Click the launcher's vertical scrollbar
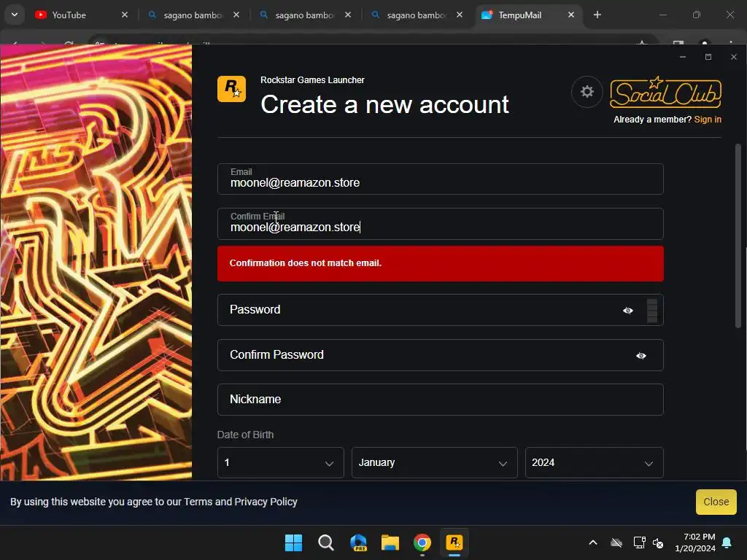The height and width of the screenshot is (560, 747). click(738, 236)
